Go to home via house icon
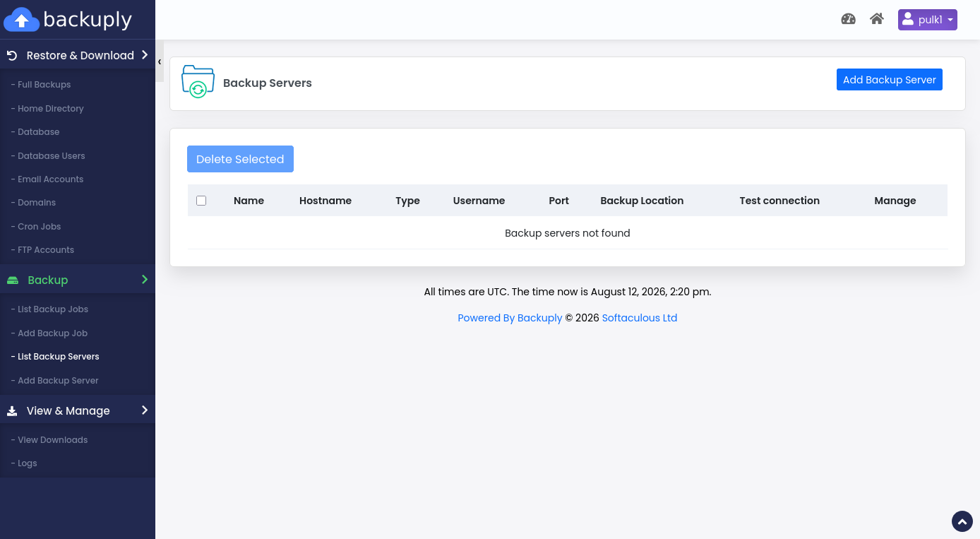Viewport: 980px width, 539px height. click(x=877, y=19)
